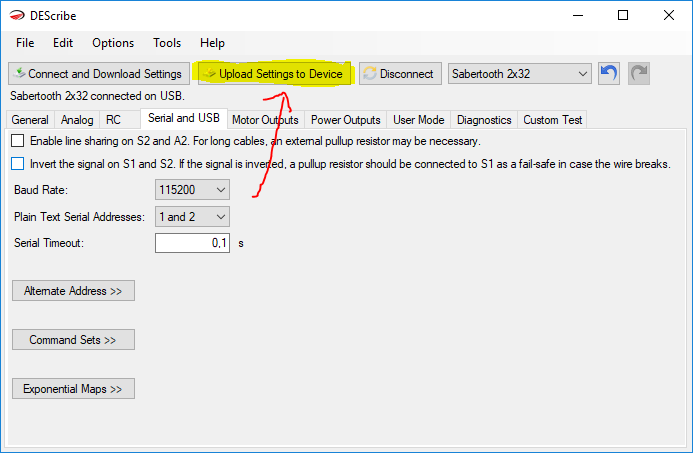Image resolution: width=693 pixels, height=453 pixels.
Task: Click the DEScribe app logo icon
Action: click(17, 15)
